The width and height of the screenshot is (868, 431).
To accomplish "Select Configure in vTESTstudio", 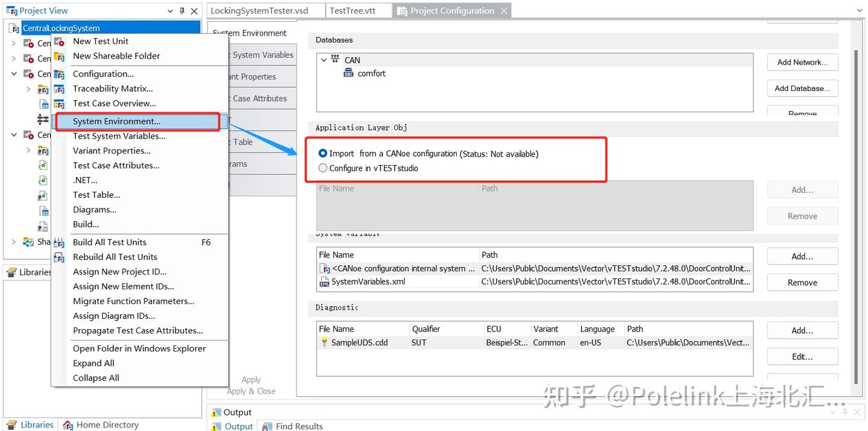I will [323, 168].
